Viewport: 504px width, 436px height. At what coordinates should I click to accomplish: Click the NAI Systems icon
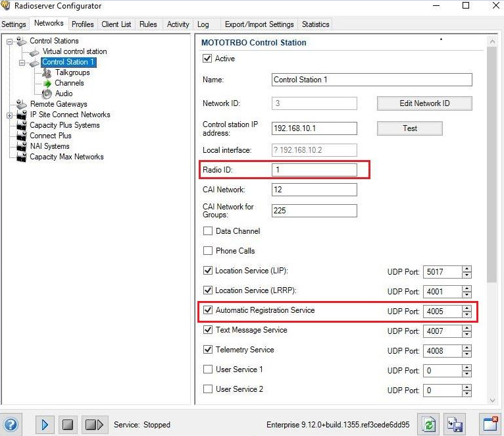(22, 146)
